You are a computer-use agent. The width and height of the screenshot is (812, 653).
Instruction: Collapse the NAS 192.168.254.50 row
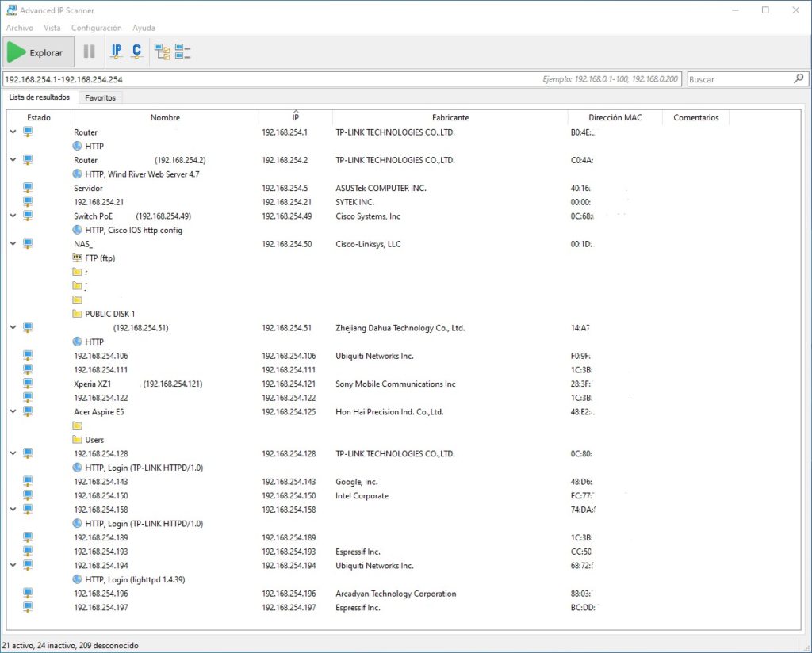tap(13, 244)
